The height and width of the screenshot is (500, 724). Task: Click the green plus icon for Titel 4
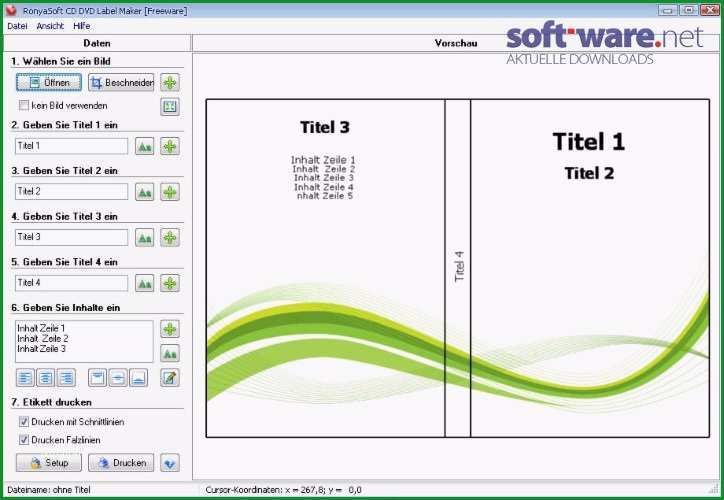[170, 283]
